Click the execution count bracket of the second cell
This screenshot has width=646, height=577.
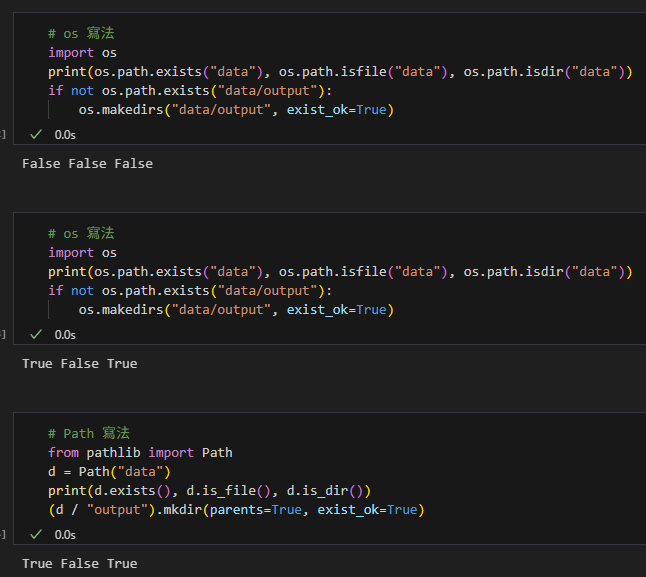coord(4,334)
